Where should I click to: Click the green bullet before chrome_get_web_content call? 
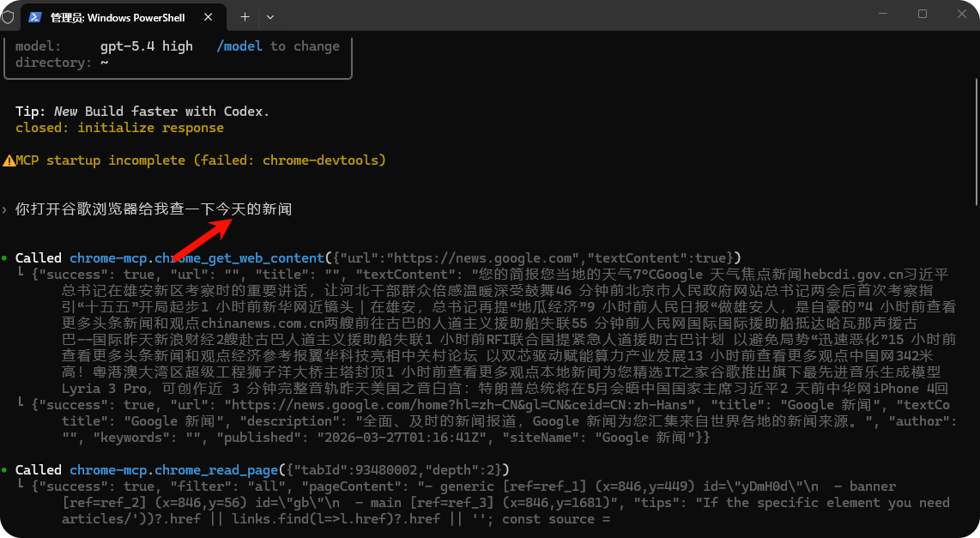[x=5, y=258]
